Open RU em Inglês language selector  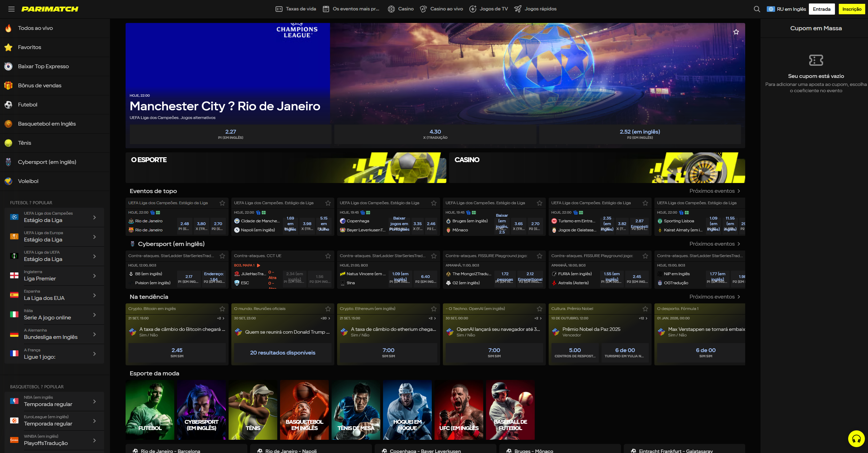786,9
